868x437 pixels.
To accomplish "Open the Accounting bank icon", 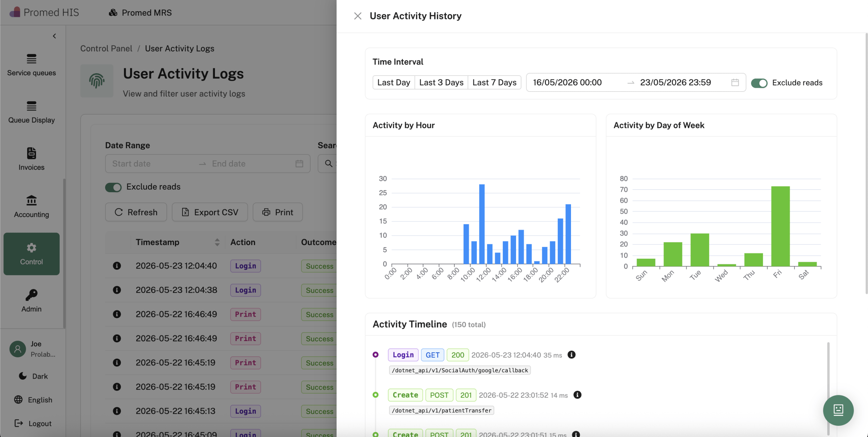I will click(32, 200).
